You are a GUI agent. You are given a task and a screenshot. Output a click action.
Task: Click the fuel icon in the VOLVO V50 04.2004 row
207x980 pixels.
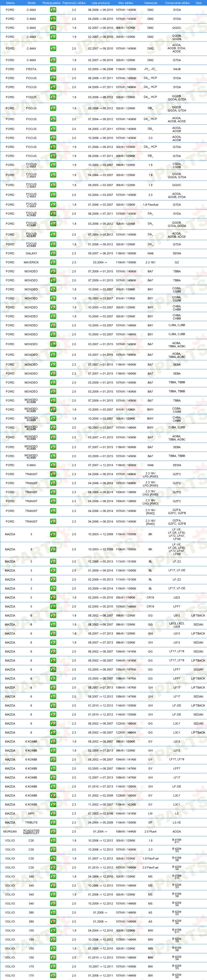click(53, 930)
